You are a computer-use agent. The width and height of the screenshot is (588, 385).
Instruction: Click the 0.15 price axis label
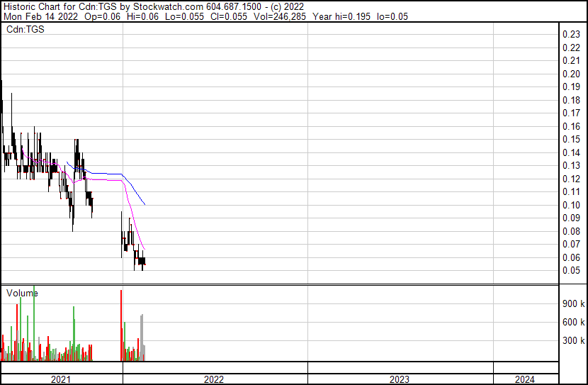[570, 140]
